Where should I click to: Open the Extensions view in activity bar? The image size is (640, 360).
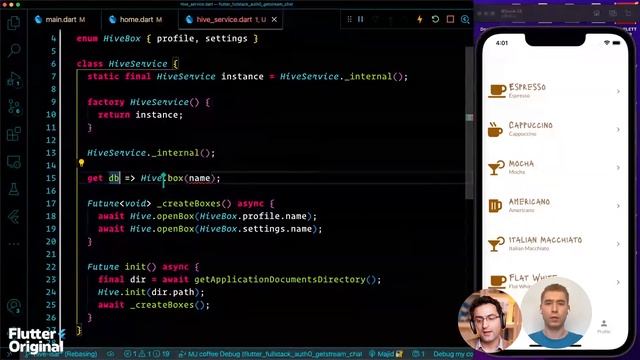[x=14, y=134]
